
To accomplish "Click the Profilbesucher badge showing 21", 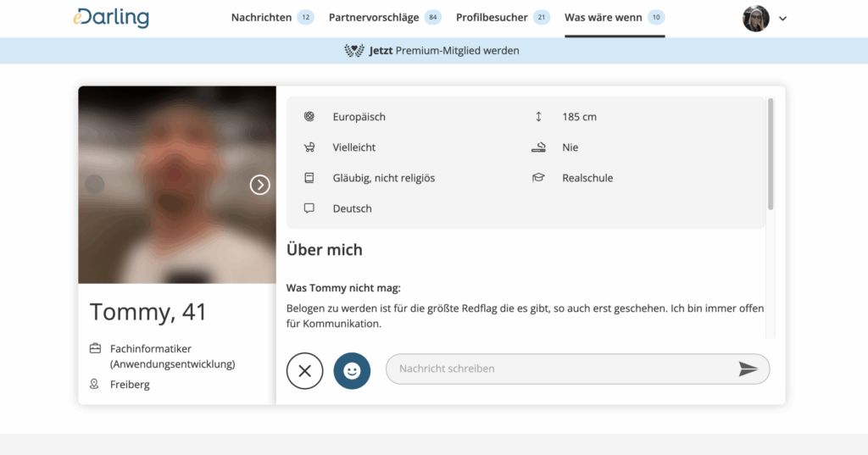I will (542, 17).
